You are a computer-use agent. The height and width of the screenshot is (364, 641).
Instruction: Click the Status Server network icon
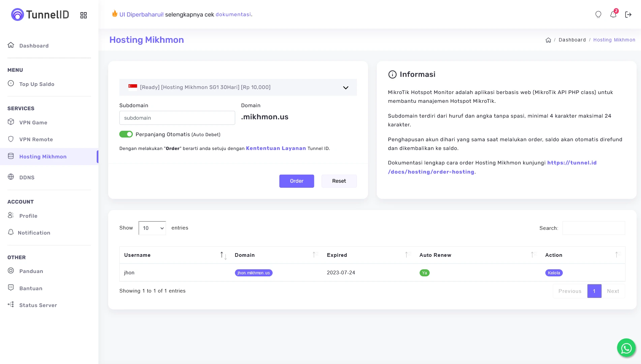(x=11, y=305)
